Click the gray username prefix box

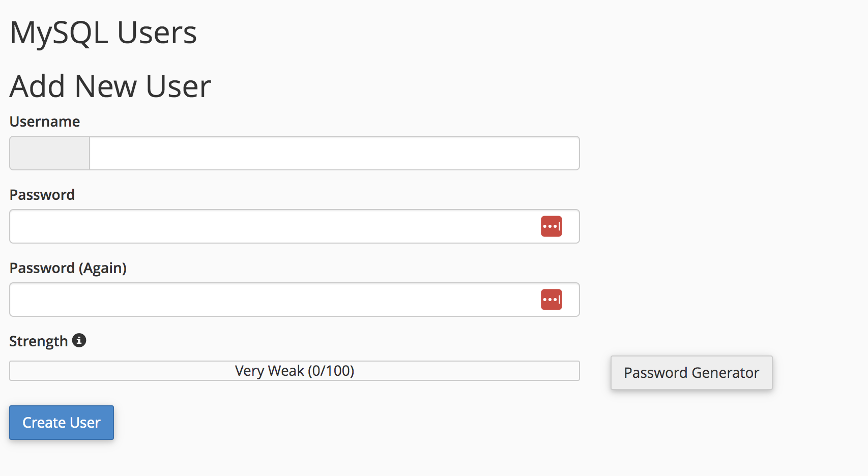coord(49,153)
